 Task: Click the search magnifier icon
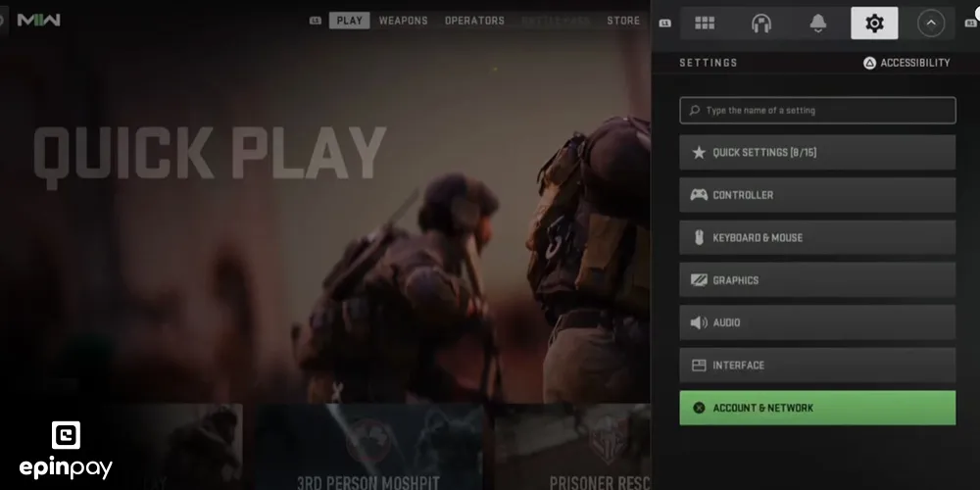point(695,110)
